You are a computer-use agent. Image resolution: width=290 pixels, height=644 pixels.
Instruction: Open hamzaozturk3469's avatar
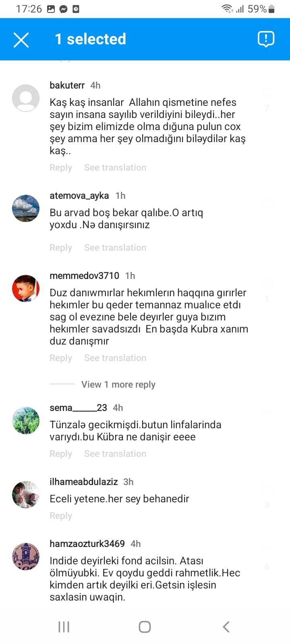pyautogui.click(x=26, y=556)
